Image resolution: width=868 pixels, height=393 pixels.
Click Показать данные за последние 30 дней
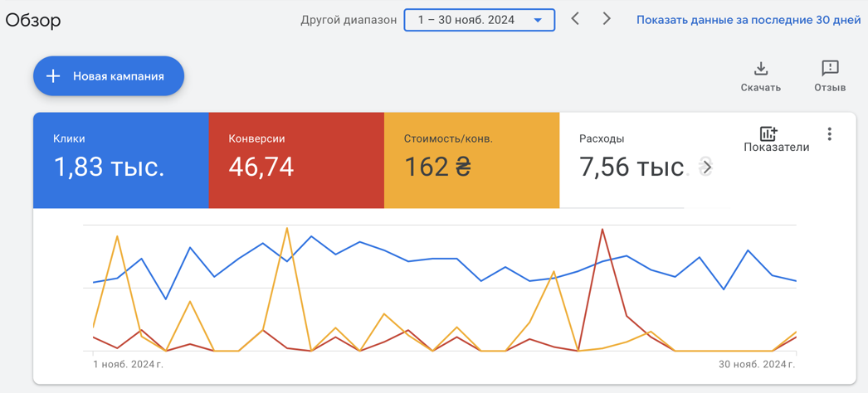click(x=749, y=20)
